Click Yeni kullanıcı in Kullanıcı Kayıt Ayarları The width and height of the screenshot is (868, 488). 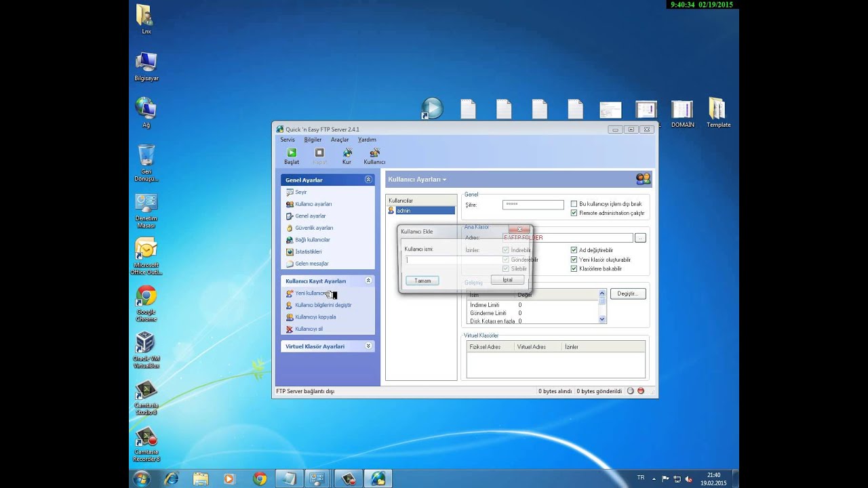(309, 293)
